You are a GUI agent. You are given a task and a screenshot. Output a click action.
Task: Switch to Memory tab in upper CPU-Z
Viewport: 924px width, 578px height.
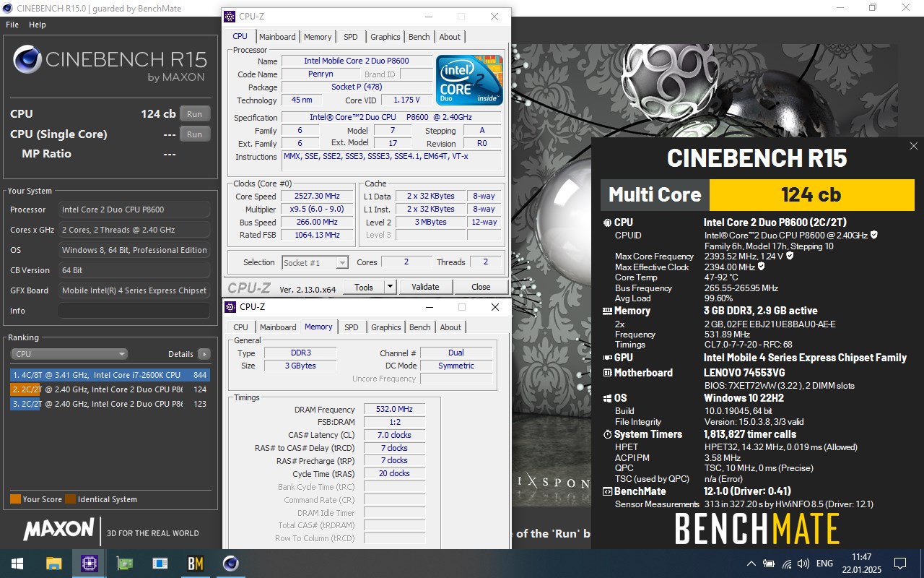(x=318, y=37)
